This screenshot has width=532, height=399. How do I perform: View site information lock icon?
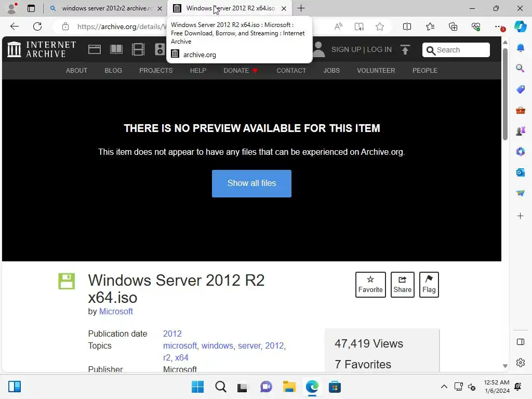pyautogui.click(x=65, y=26)
